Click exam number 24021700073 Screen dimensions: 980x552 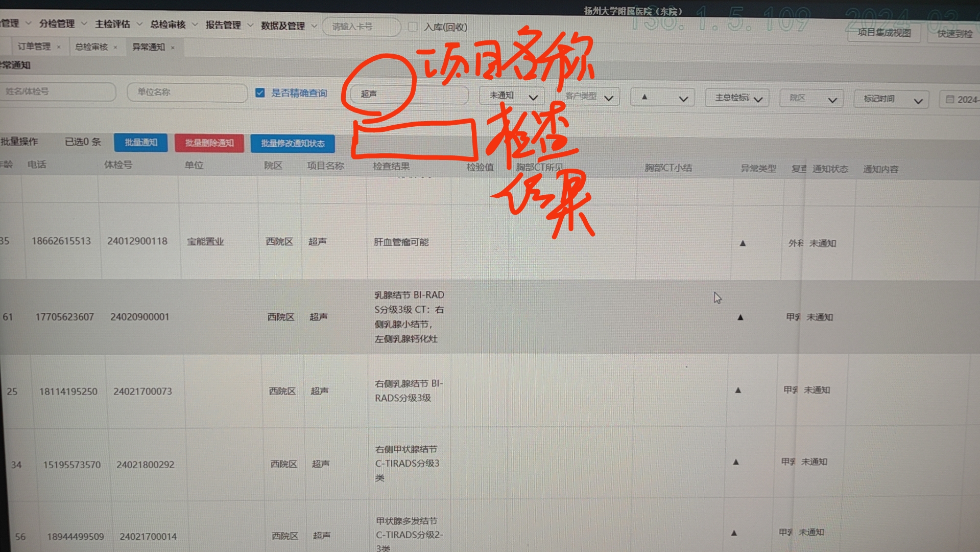(143, 392)
